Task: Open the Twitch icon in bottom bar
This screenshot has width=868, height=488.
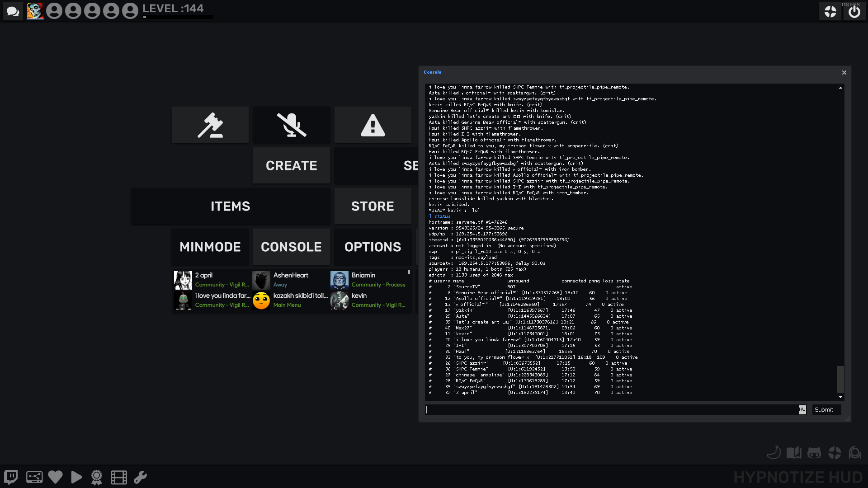Action: pos(11,477)
